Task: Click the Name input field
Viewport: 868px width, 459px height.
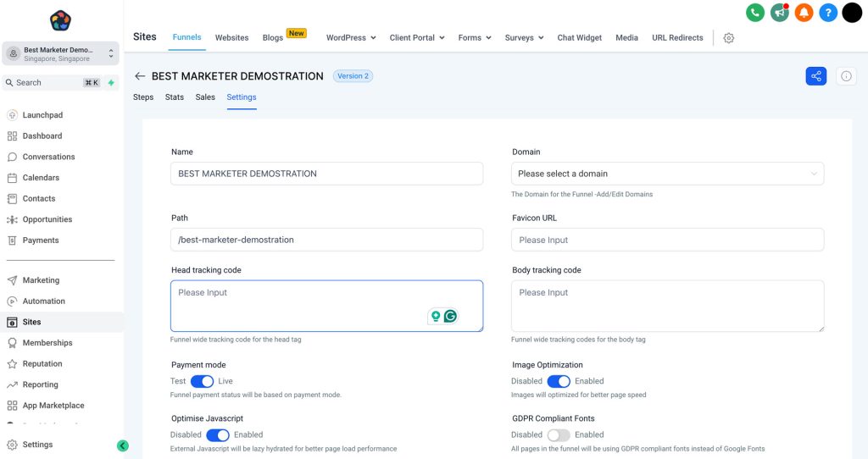Action: coord(326,174)
